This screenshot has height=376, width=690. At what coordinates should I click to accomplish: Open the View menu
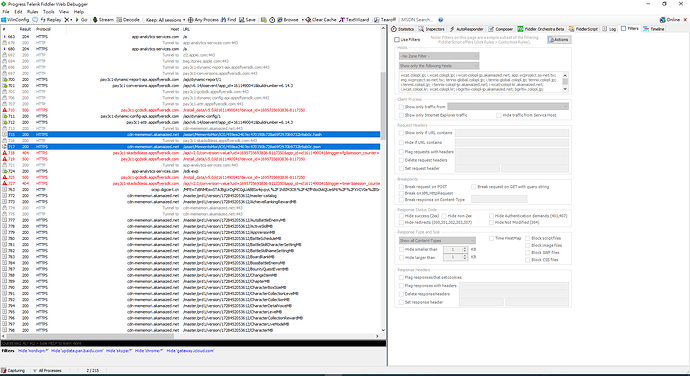pyautogui.click(x=64, y=12)
